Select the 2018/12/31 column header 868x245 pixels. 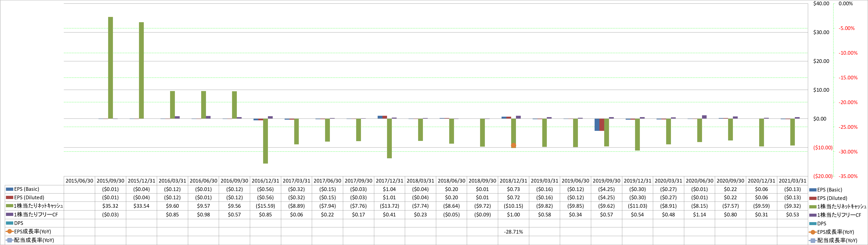click(x=513, y=181)
